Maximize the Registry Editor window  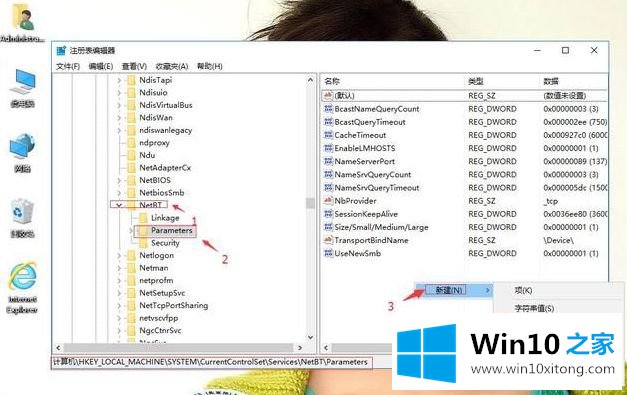(x=565, y=50)
